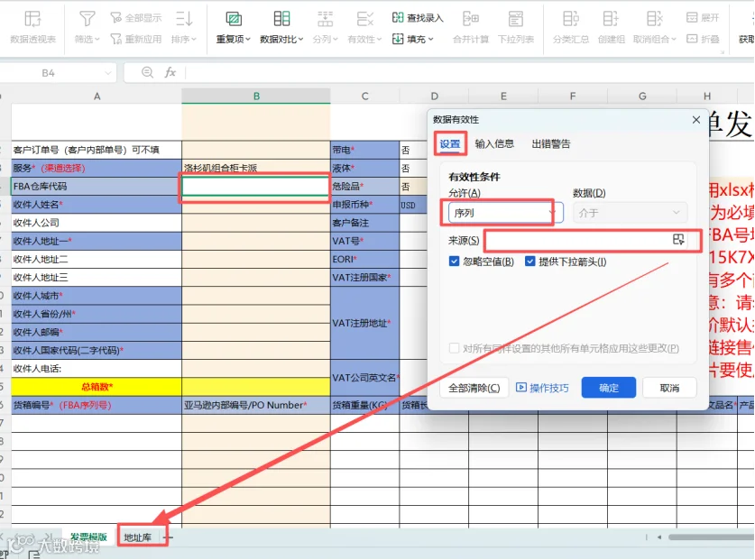Click the 下拉列表 dropdown list icon
755x560 pixels.
tap(516, 19)
